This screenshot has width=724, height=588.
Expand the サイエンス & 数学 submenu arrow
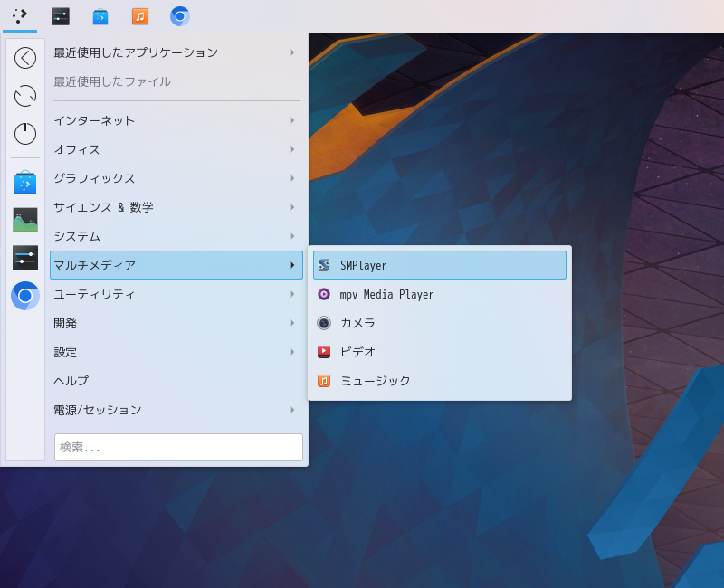coord(292,207)
